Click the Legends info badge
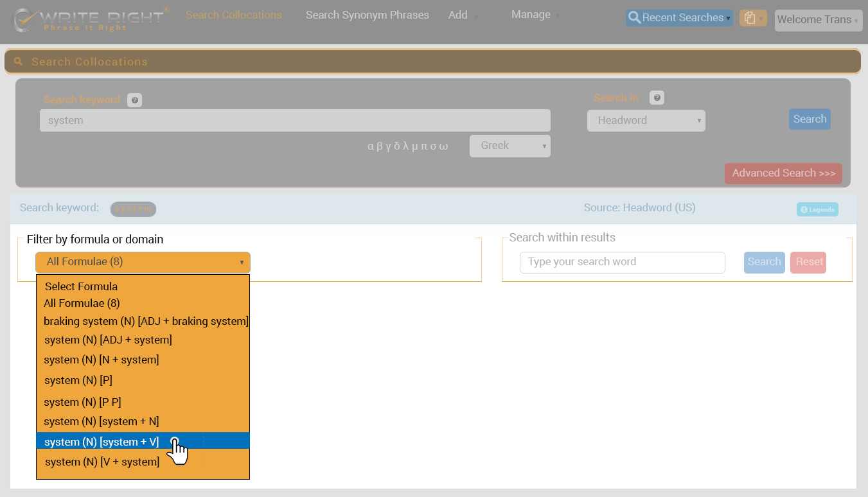The image size is (868, 497). click(817, 209)
